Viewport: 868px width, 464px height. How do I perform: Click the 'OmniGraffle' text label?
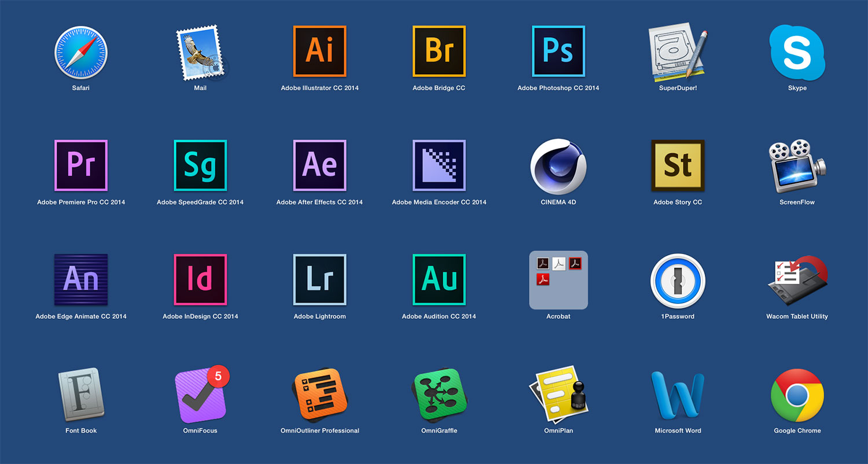(x=439, y=430)
